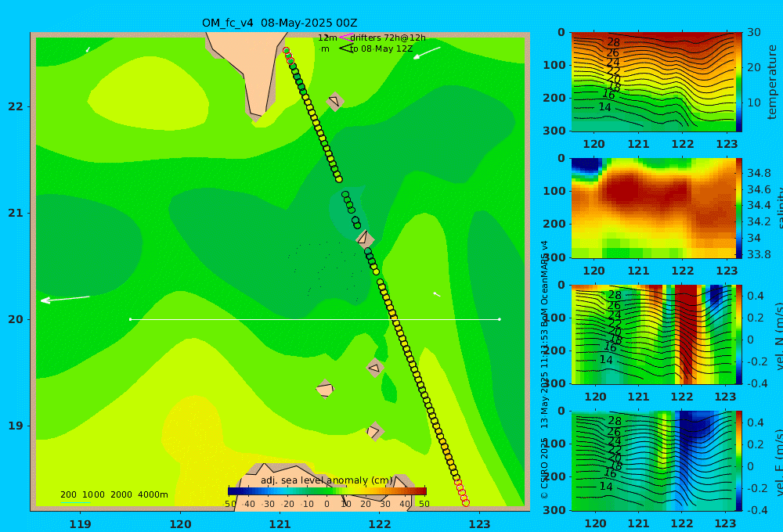Click the northward velocity section plot
Image resolution: width=783 pixels, height=532 pixels.
[653, 334]
